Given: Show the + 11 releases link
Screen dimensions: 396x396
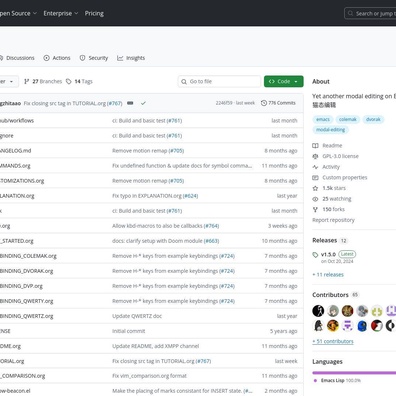Looking at the screenshot, I should coord(328,275).
